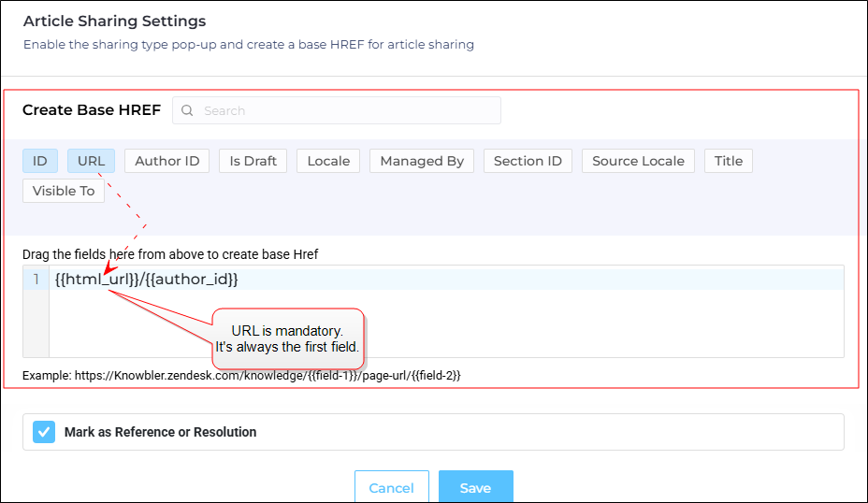Pick the Managed By field chip

(x=422, y=161)
